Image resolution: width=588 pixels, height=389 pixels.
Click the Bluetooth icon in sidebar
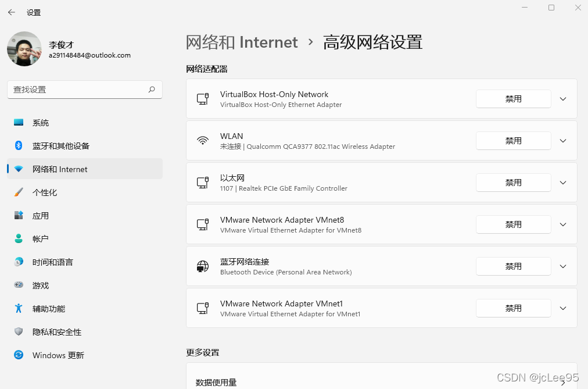19,145
